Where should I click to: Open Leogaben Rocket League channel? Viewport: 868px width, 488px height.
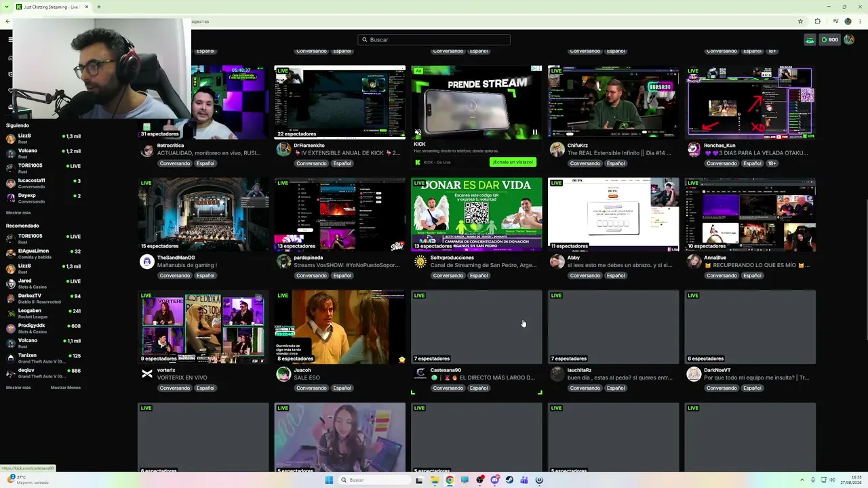pyautogui.click(x=43, y=313)
